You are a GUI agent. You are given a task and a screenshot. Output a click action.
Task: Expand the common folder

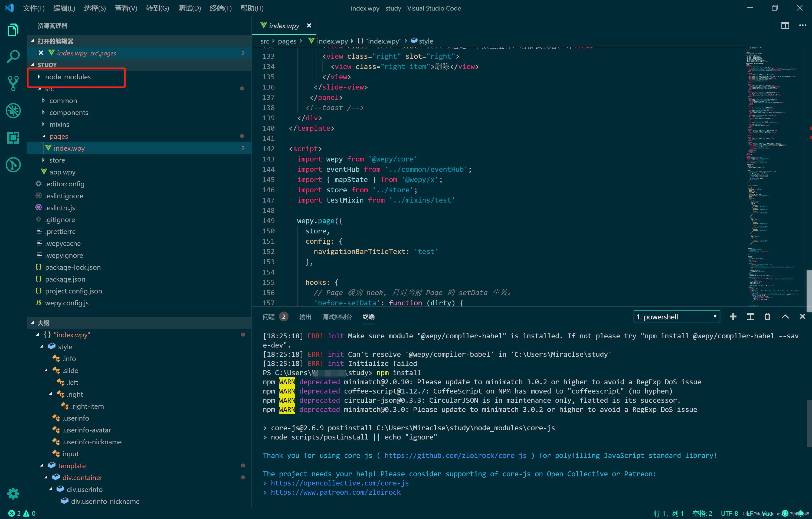139,101
